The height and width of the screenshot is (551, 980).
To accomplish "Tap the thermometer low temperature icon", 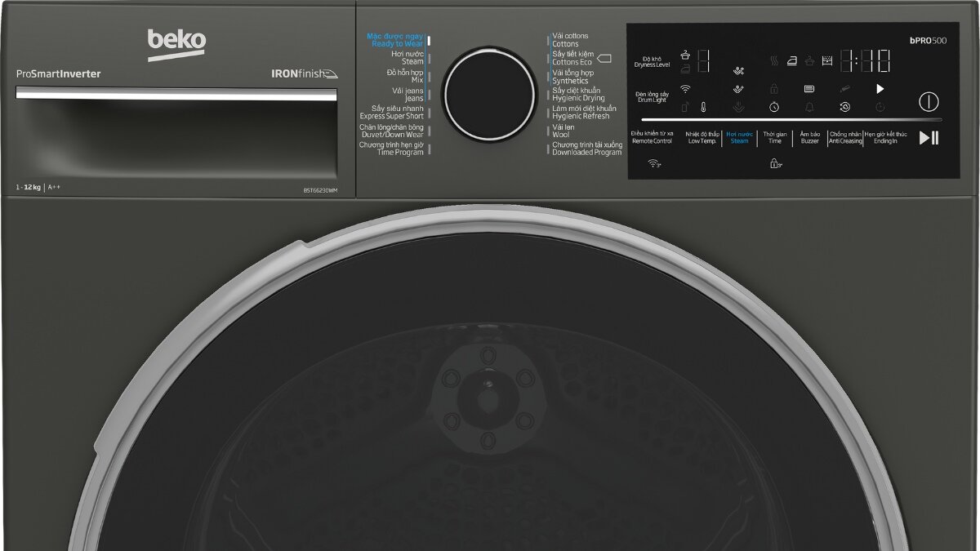I will coord(702,107).
